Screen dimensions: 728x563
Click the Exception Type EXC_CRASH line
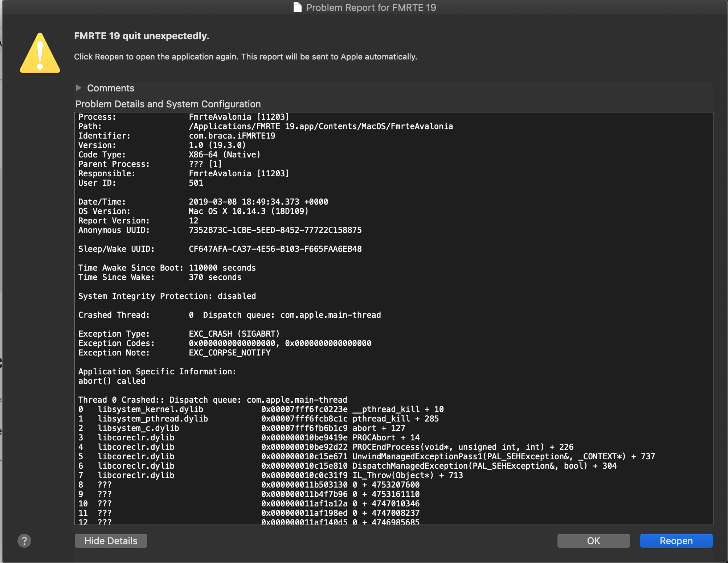click(234, 334)
